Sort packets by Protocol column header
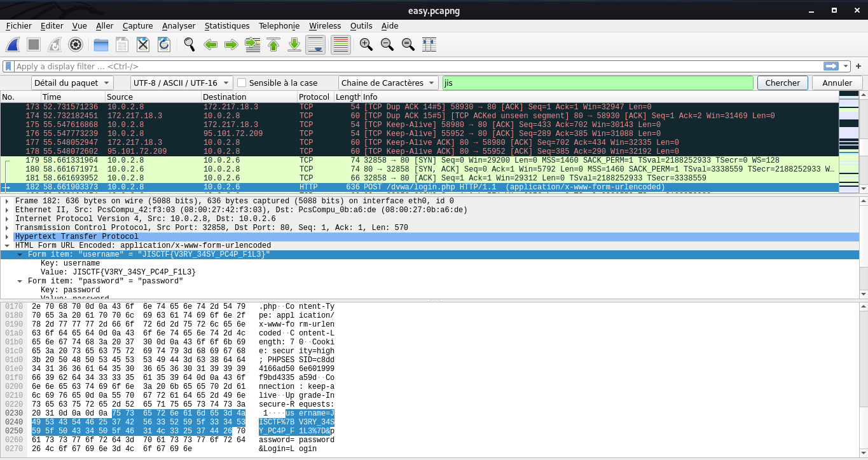Viewport: 868px width, 460px height. coord(315,97)
